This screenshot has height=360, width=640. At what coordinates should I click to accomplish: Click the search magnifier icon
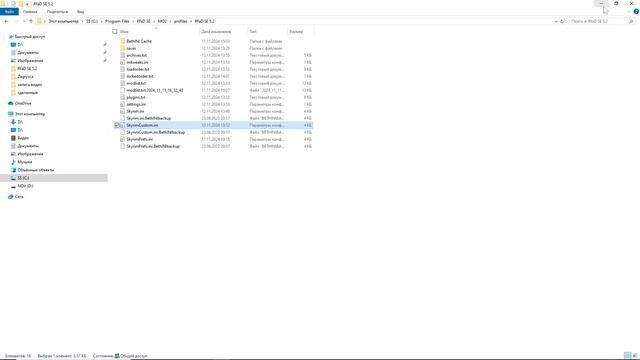coord(631,21)
